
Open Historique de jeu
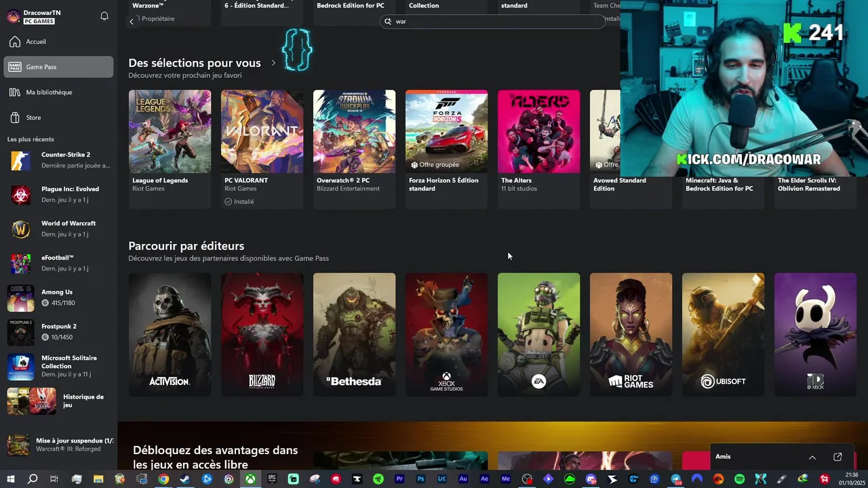pyautogui.click(x=58, y=401)
